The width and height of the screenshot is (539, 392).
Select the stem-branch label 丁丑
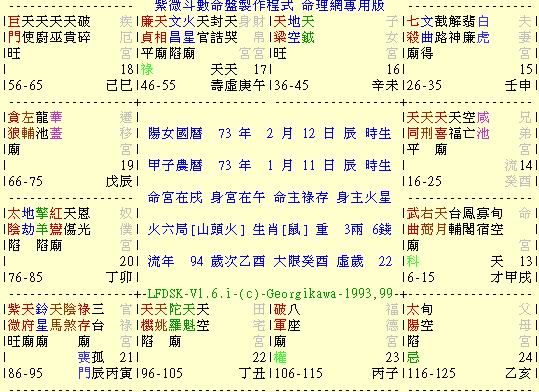(x=252, y=373)
